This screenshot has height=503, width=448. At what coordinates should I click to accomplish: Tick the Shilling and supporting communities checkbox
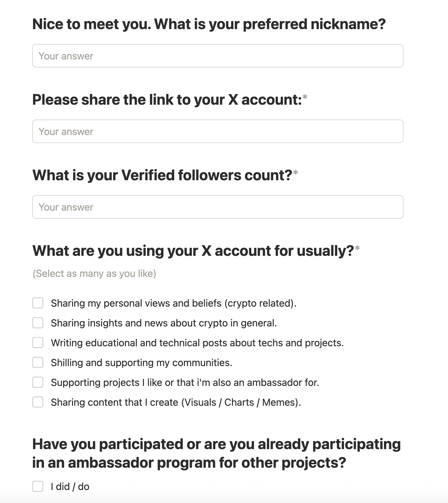[x=38, y=362]
